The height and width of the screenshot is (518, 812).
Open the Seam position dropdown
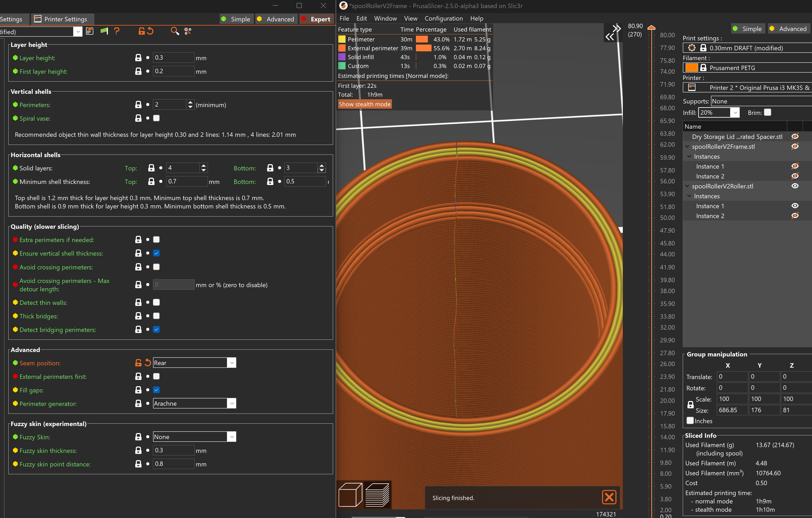click(231, 363)
